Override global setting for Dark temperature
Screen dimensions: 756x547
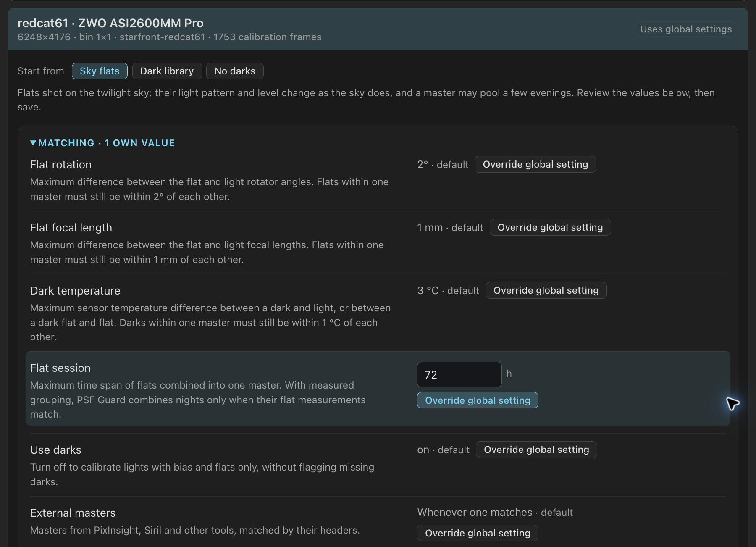pyautogui.click(x=546, y=290)
